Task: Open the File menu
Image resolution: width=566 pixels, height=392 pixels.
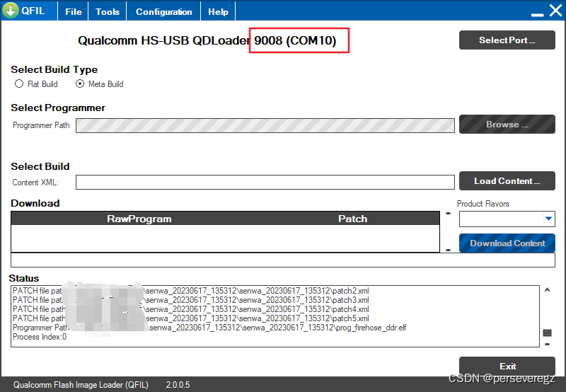Action: click(x=74, y=11)
